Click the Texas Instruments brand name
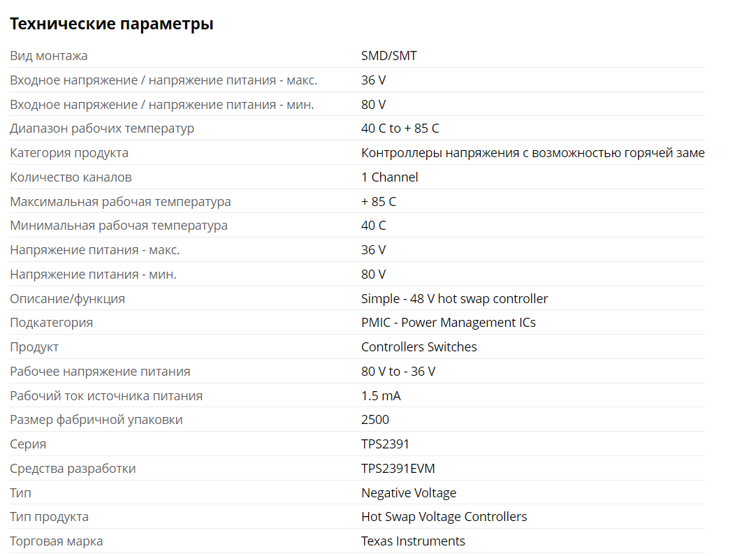The height and width of the screenshot is (556, 756). click(x=413, y=541)
